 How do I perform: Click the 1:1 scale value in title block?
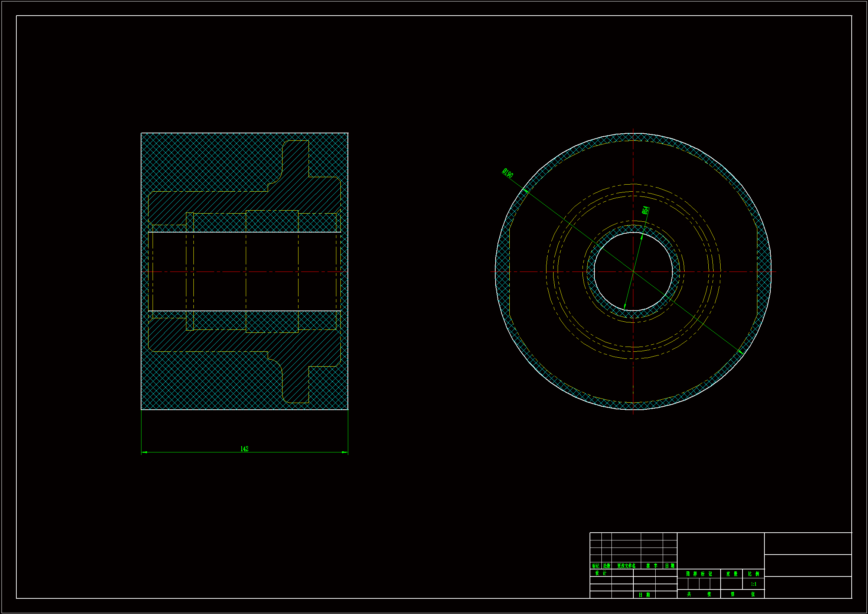pyautogui.click(x=753, y=584)
